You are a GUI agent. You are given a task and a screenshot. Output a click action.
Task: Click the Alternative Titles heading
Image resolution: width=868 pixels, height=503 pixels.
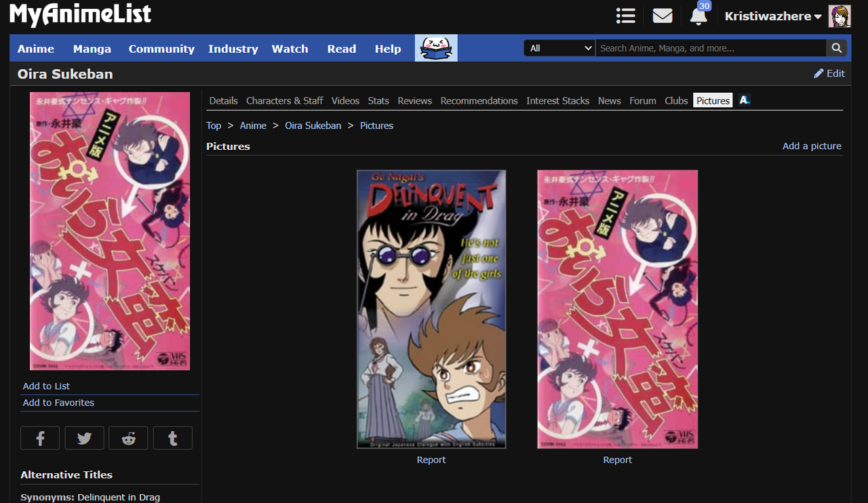(66, 475)
